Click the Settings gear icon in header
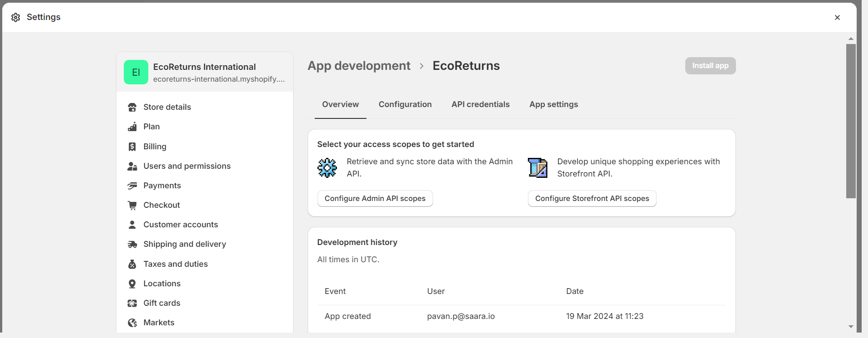The height and width of the screenshot is (338, 868). tap(16, 17)
